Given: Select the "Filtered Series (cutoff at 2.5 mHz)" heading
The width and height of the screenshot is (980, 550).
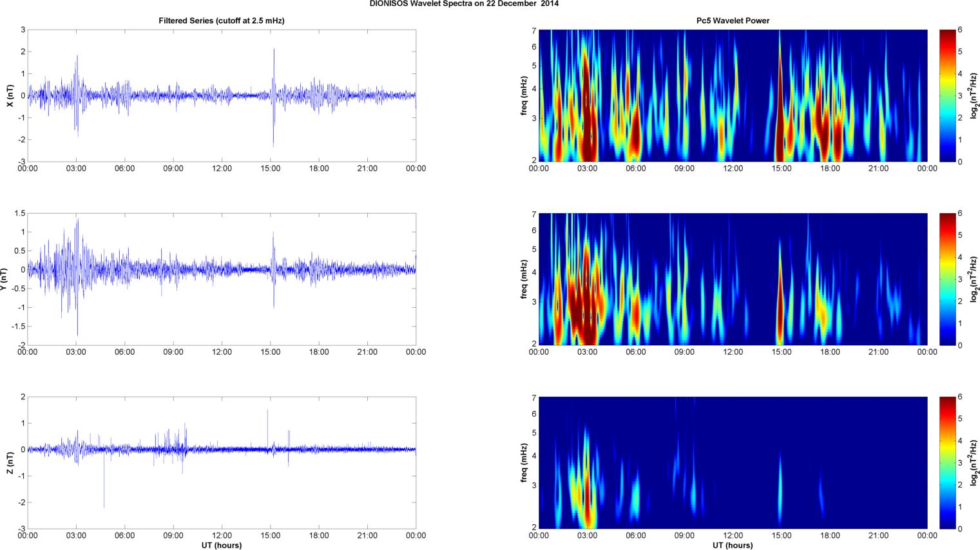Looking at the screenshot, I should point(222,21).
